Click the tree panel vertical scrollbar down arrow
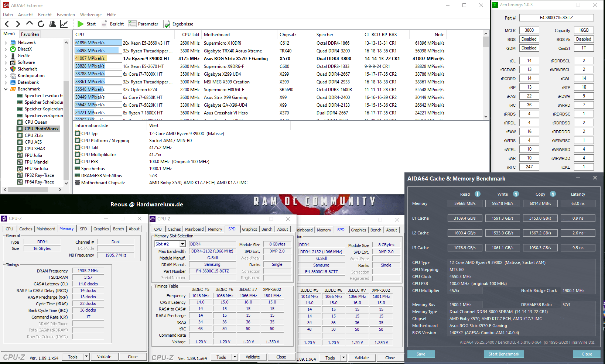Viewport: 605px width, 364px height. click(66, 183)
